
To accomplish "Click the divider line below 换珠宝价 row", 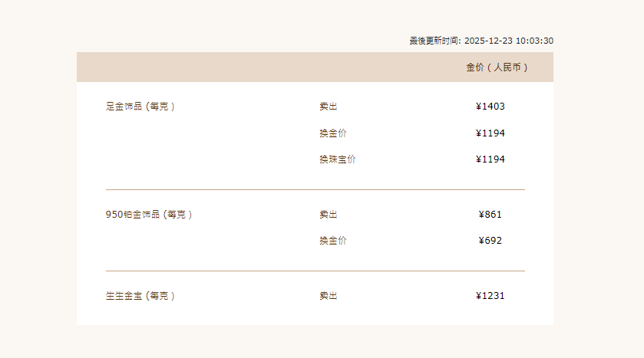I will (315, 189).
